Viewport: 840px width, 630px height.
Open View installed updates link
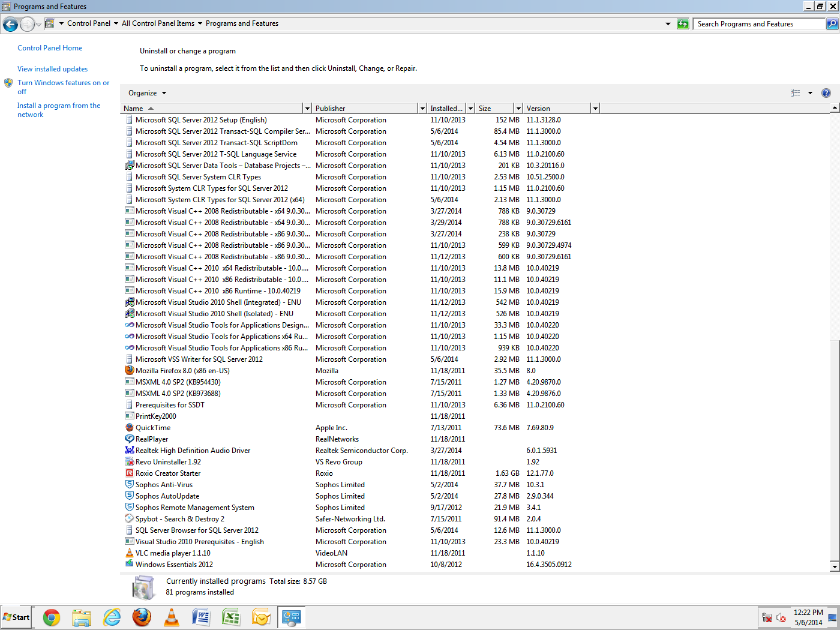[52, 69]
